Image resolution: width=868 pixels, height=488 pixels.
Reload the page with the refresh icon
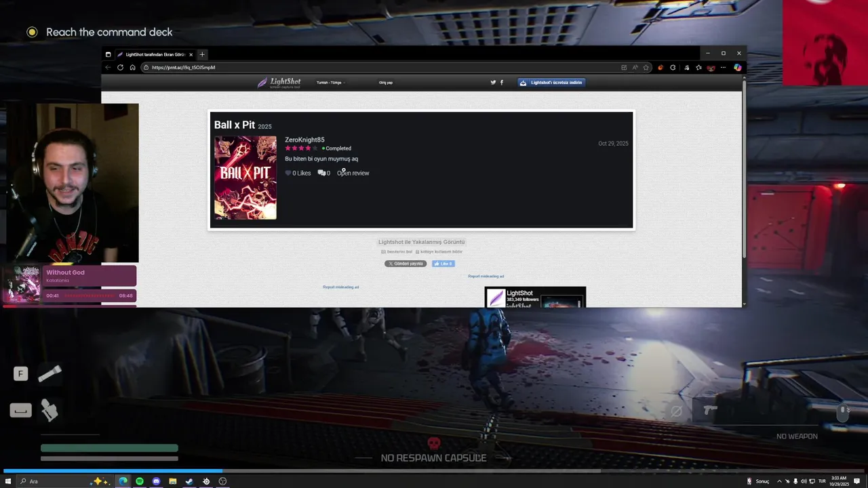[x=120, y=68]
